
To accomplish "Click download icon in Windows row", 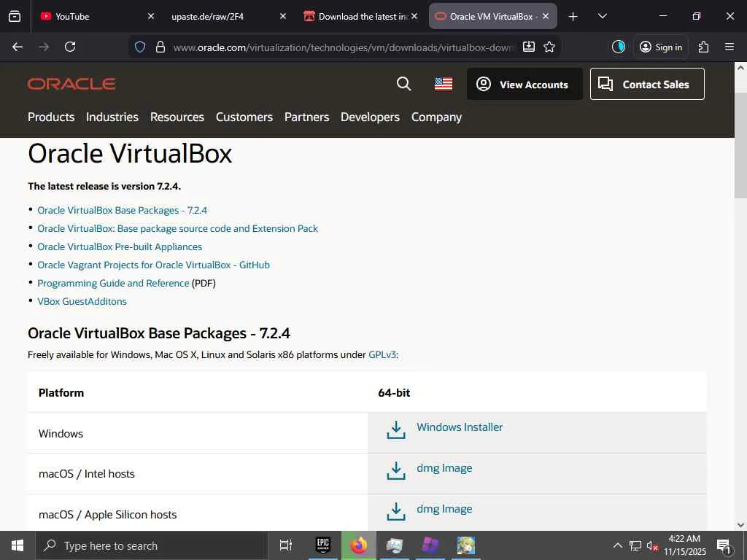I will [396, 429].
